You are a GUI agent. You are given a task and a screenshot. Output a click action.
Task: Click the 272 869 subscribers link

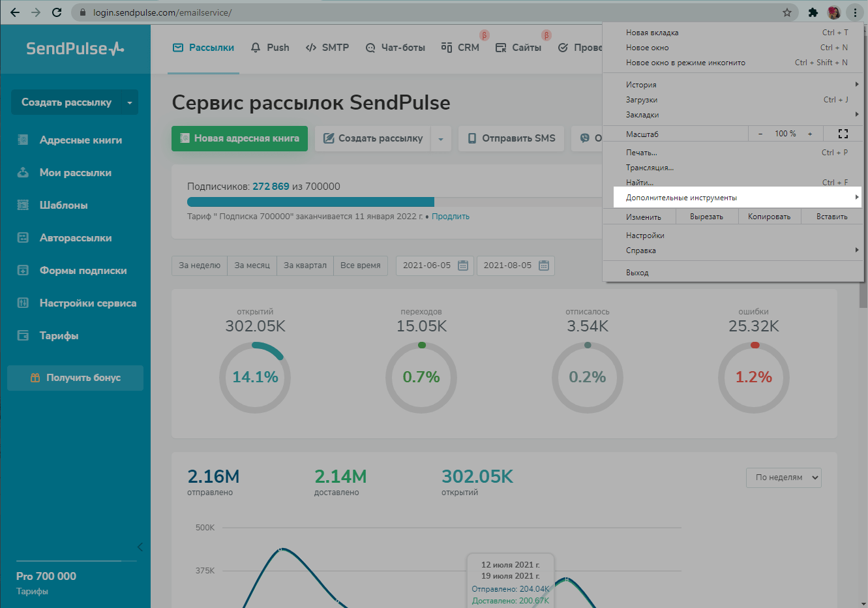point(271,187)
